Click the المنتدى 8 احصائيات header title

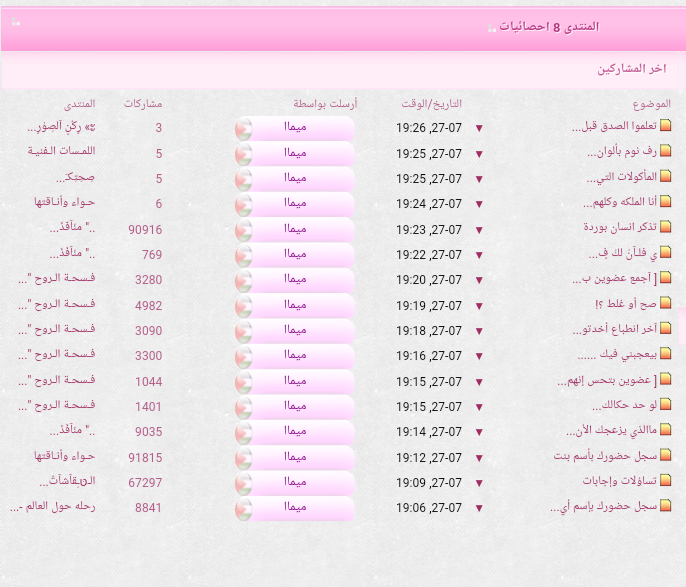tap(548, 26)
